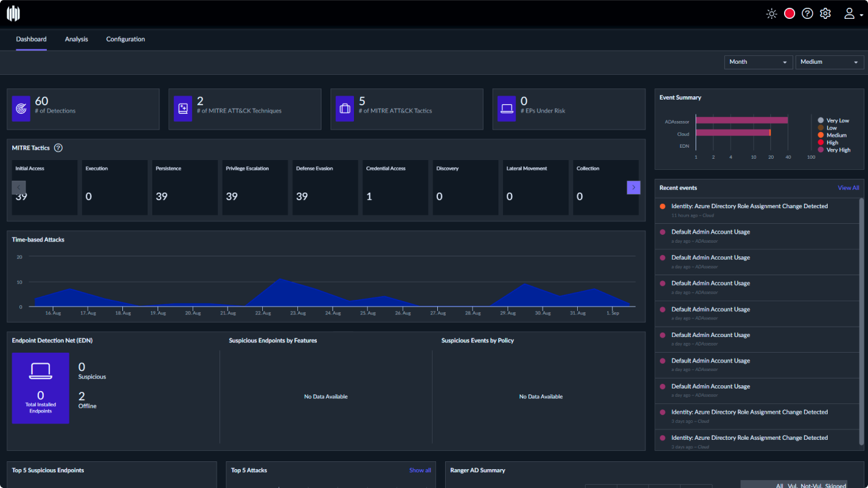Click the MITRE Tactics info help icon
This screenshot has width=868, height=488.
[59, 148]
